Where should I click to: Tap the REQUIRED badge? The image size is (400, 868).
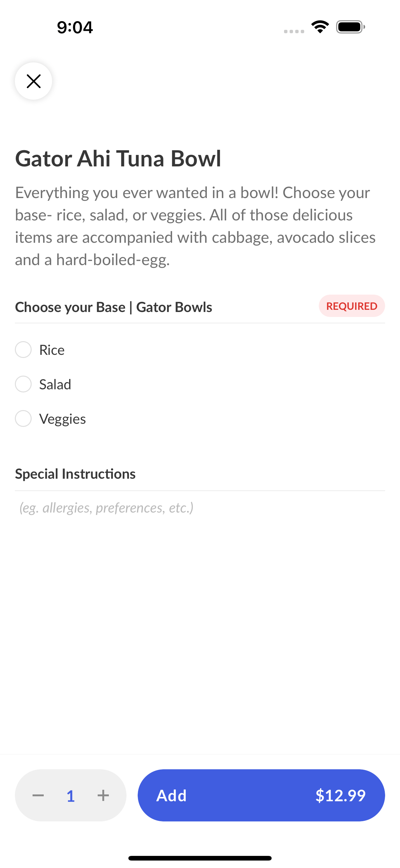coord(352,306)
